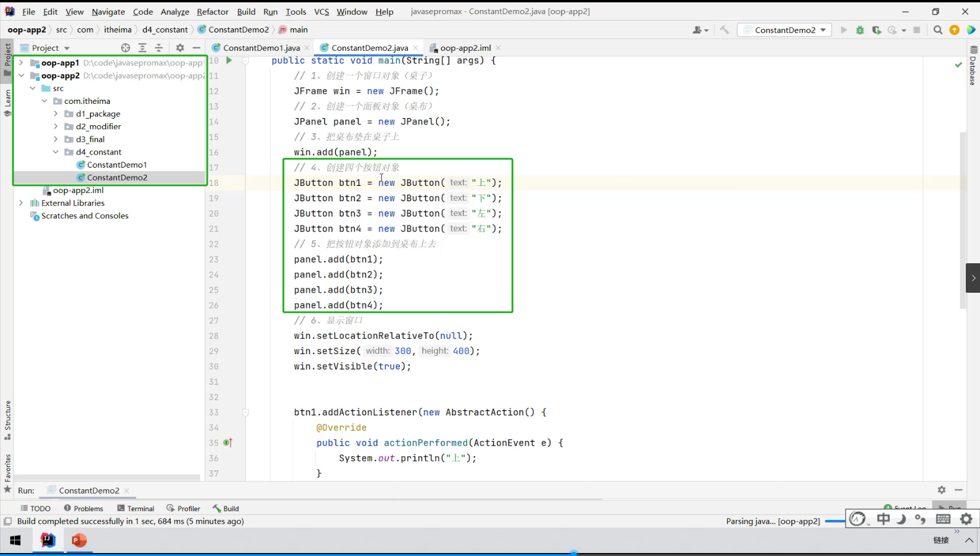Select ConstantDemo1 in the project tree
This screenshot has width=980, height=556.
[x=117, y=165]
